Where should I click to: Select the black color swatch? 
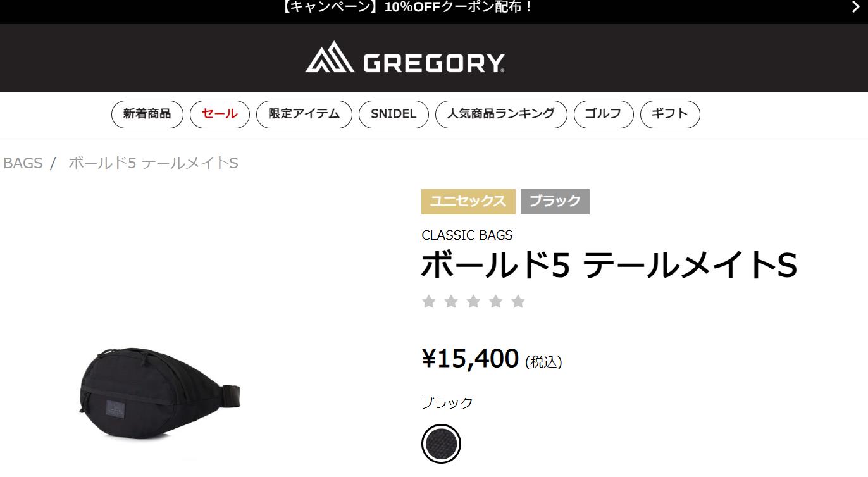(441, 443)
